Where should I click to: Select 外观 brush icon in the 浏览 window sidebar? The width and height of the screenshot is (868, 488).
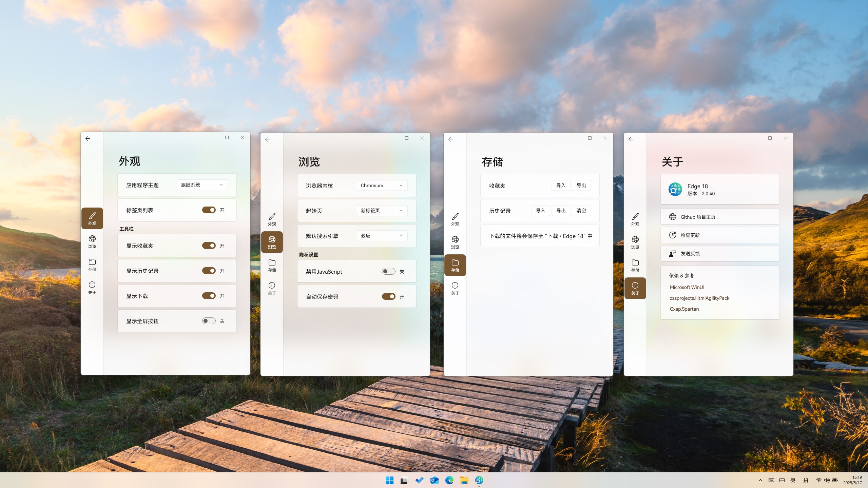click(x=272, y=219)
